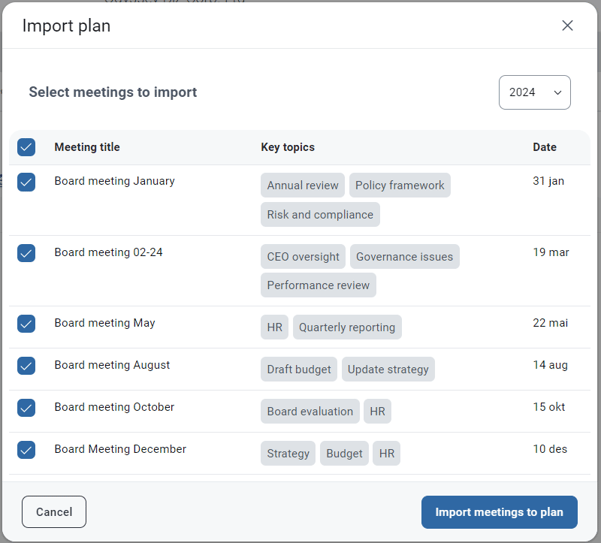
Task: Click the Draft budget tag
Action: click(x=299, y=369)
